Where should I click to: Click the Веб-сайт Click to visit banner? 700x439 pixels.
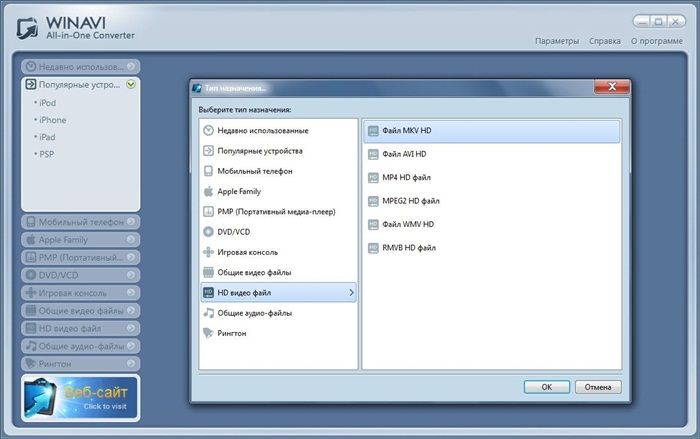(x=80, y=398)
